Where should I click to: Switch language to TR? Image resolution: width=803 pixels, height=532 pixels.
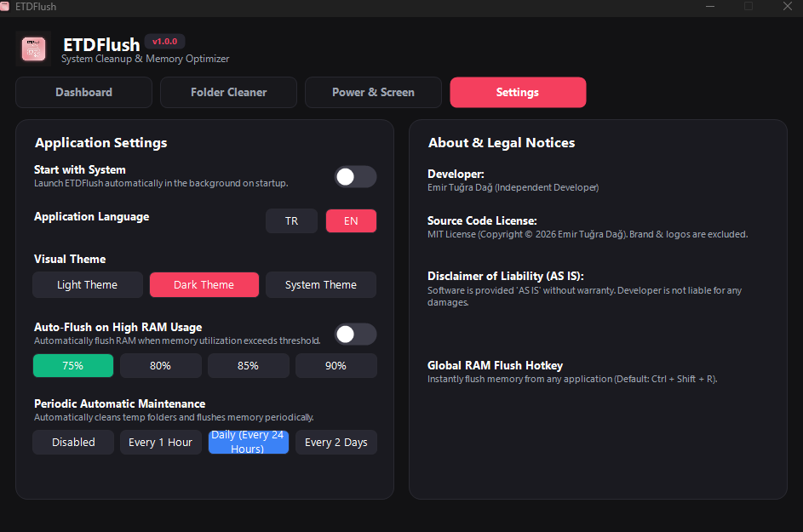(291, 220)
